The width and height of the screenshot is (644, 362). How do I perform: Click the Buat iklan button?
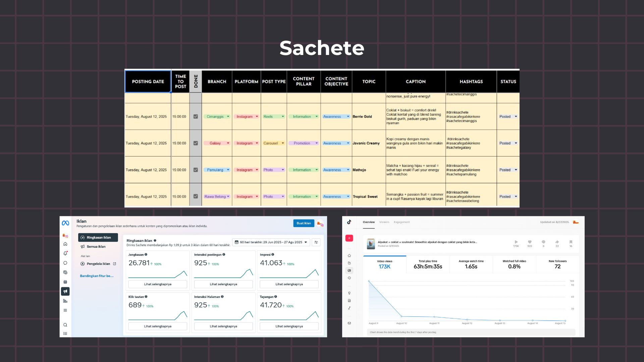pos(304,223)
